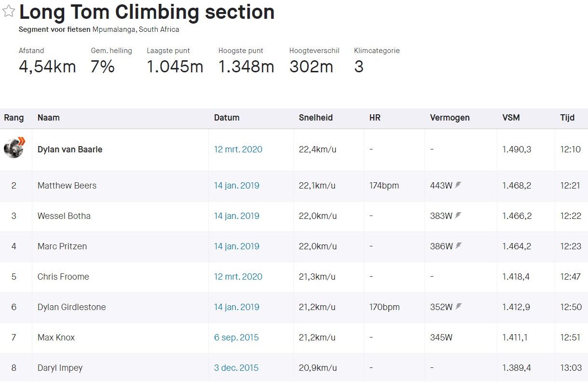588x392 pixels.
Task: Click the lightning bolt beside Dylan Girdlestone's 352W
Action: [x=458, y=306]
